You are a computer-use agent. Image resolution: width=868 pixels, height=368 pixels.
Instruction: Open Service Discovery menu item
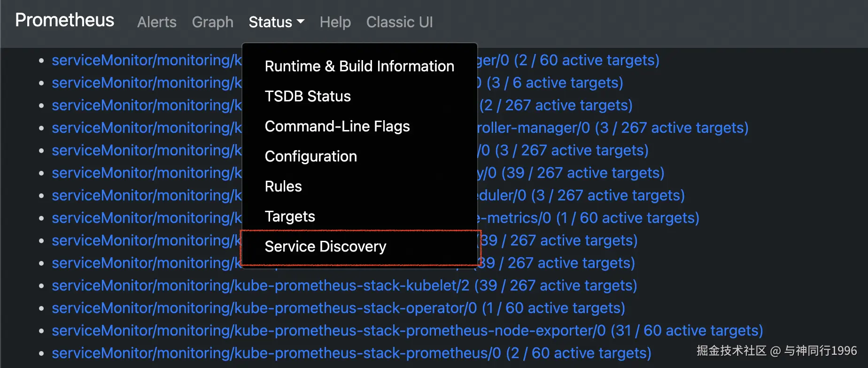(325, 246)
